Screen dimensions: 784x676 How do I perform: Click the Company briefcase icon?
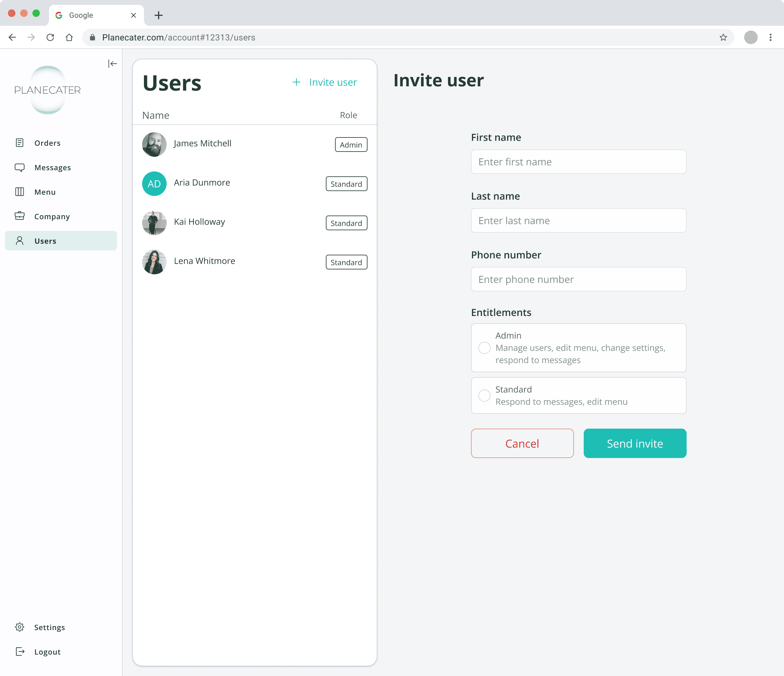coord(20,216)
